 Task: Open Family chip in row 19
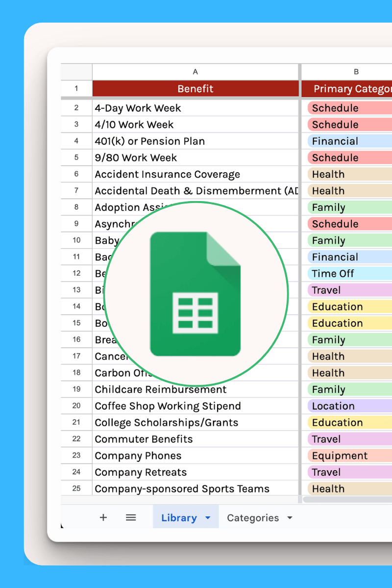(x=350, y=389)
